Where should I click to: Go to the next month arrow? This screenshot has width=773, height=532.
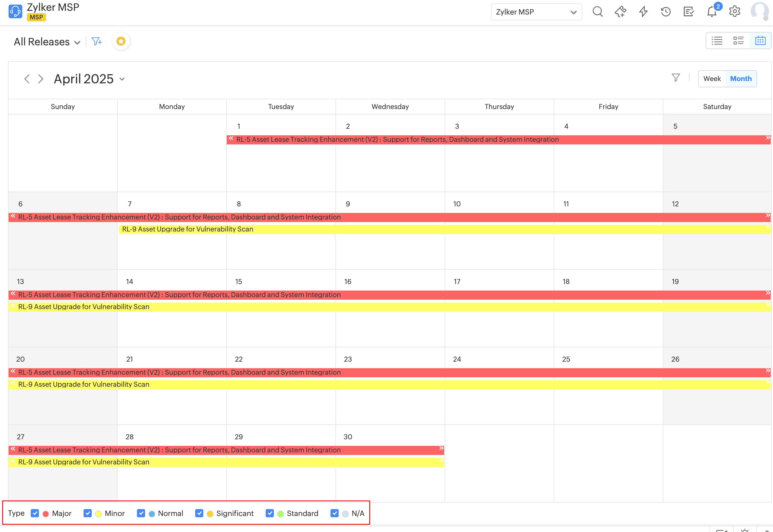(x=41, y=79)
